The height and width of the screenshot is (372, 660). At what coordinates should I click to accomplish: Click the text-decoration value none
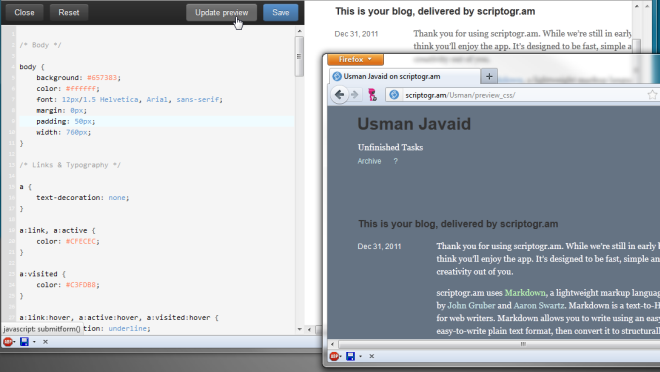click(117, 198)
